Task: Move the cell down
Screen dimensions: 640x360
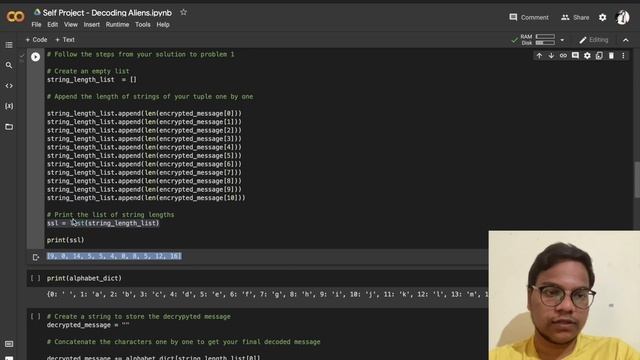Action: pyautogui.click(x=551, y=56)
